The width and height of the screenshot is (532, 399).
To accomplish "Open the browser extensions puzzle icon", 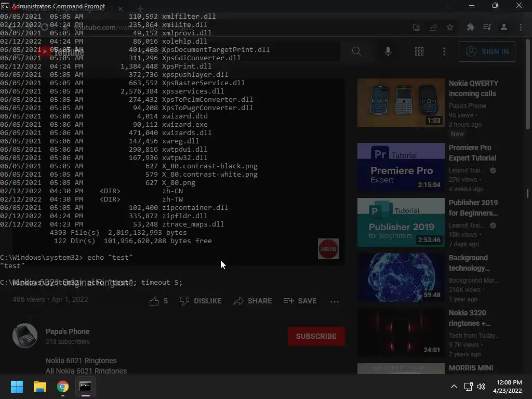I will click(470, 27).
